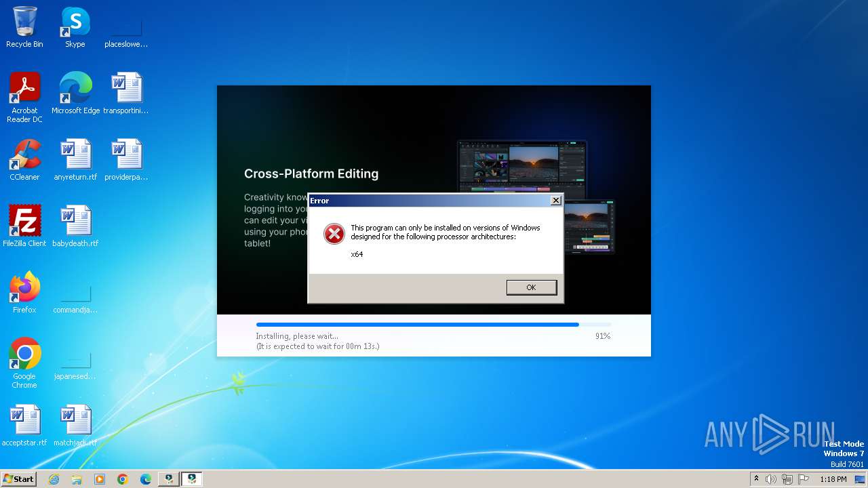Screen dimensions: 868x488
Task: Switch to active installer taskbar button
Action: click(x=192, y=479)
